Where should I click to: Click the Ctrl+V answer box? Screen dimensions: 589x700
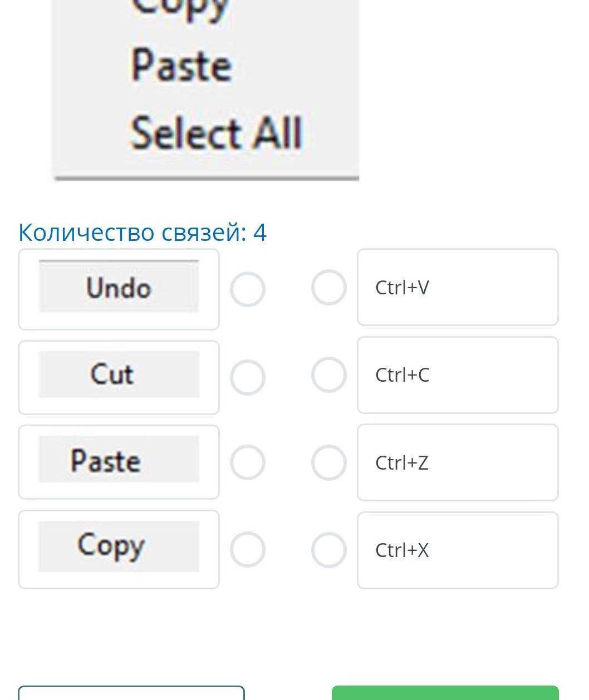click(458, 287)
